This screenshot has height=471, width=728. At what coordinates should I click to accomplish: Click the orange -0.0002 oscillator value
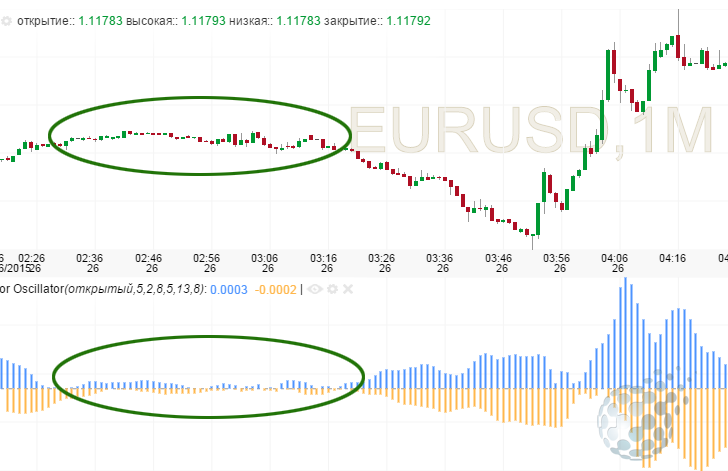click(x=274, y=290)
